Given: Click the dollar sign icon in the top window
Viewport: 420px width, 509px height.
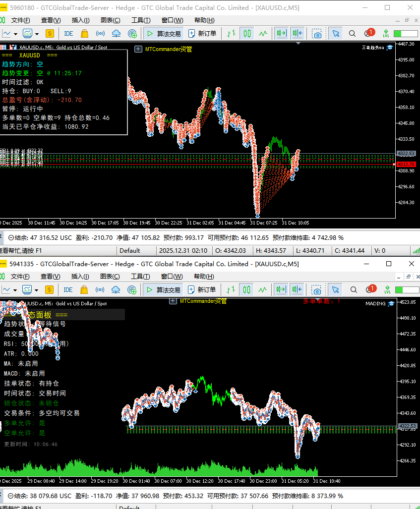Looking at the screenshot, I should pos(50,33).
